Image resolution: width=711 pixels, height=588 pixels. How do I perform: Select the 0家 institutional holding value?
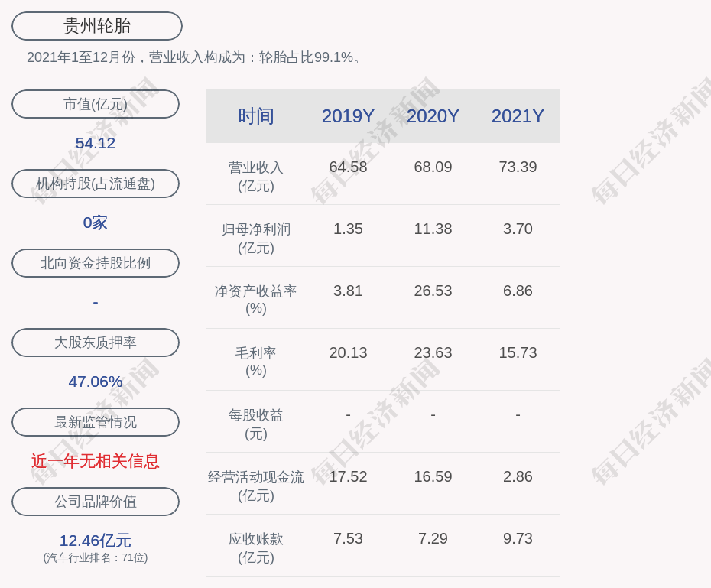[96, 223]
